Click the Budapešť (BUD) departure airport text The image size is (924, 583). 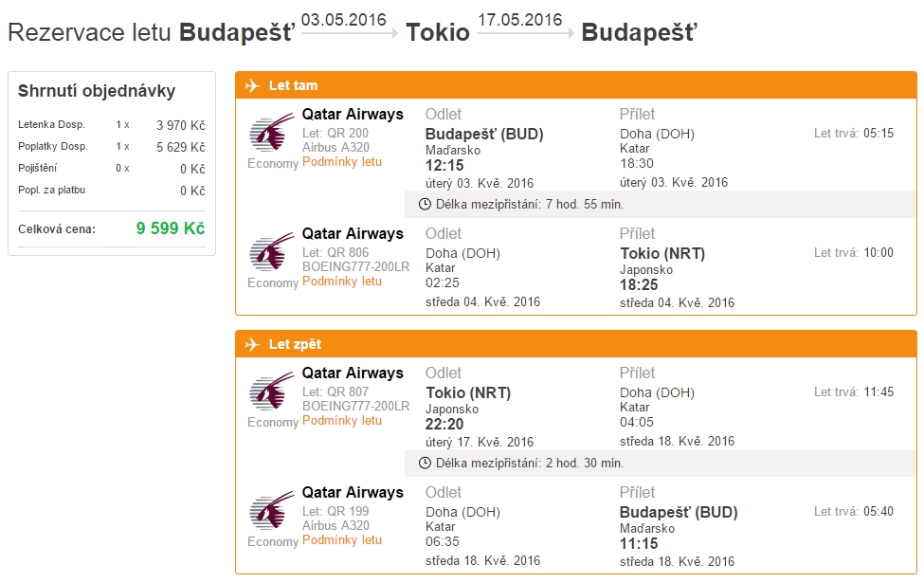pyautogui.click(x=484, y=135)
